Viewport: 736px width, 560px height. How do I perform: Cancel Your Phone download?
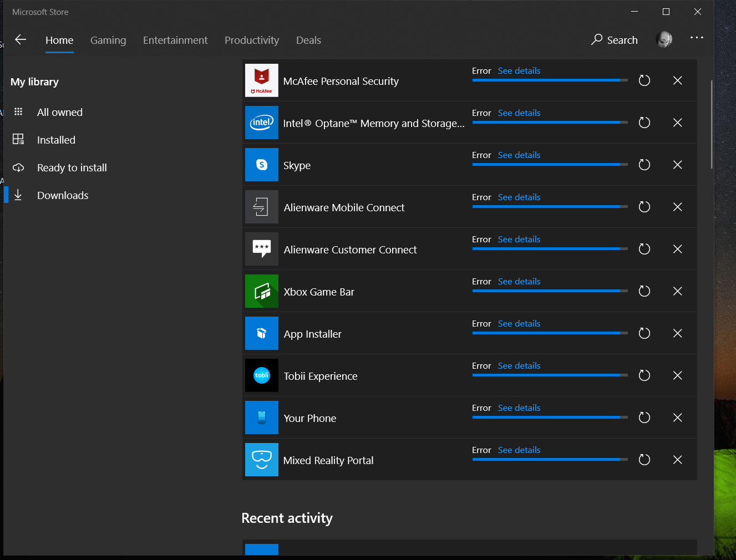click(x=677, y=418)
